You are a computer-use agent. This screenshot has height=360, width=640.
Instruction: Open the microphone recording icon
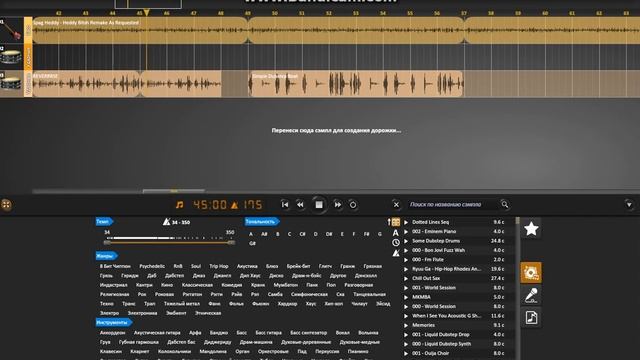[x=531, y=295]
